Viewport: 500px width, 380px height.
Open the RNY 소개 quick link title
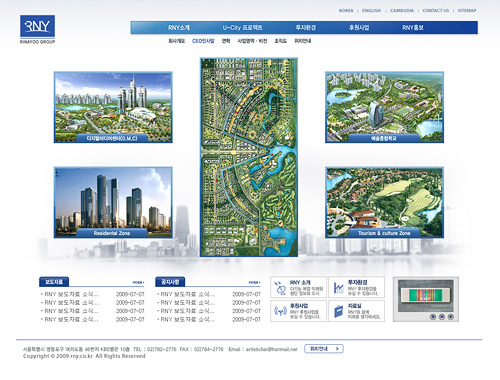pos(300,282)
